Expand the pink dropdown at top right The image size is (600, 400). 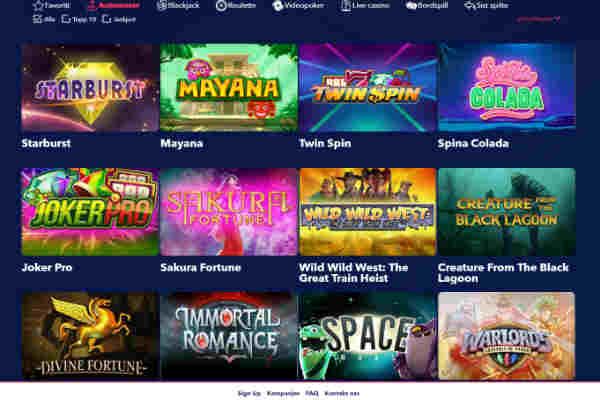538,19
